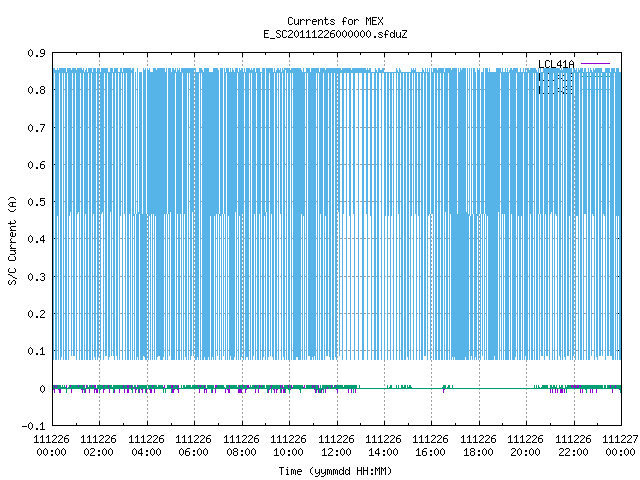Click the 111226 14:00 x-axis tick label
The width and height of the screenshot is (640, 480).
pos(383,445)
